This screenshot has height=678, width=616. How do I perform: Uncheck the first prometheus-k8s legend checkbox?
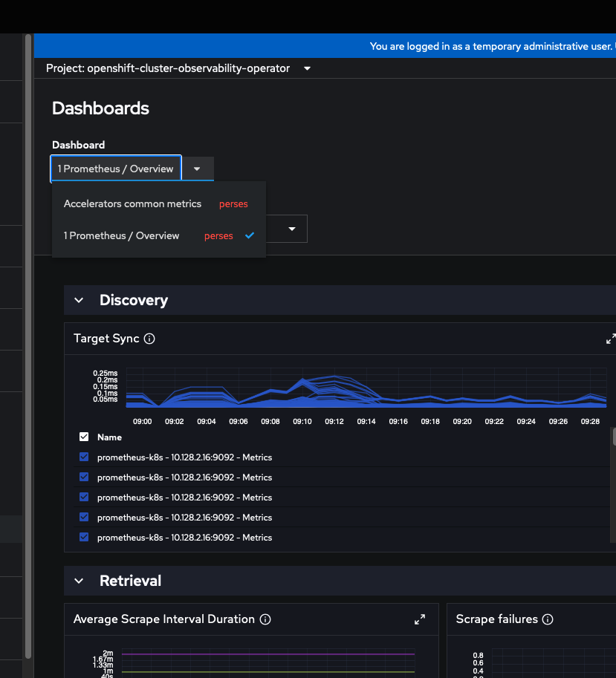click(x=84, y=457)
